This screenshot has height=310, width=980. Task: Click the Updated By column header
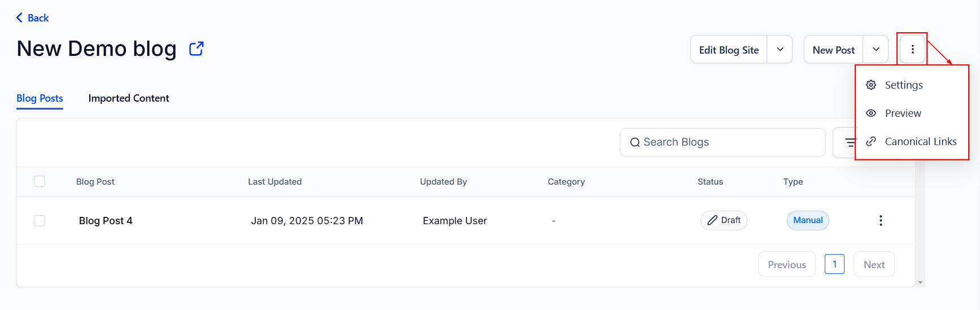(443, 182)
